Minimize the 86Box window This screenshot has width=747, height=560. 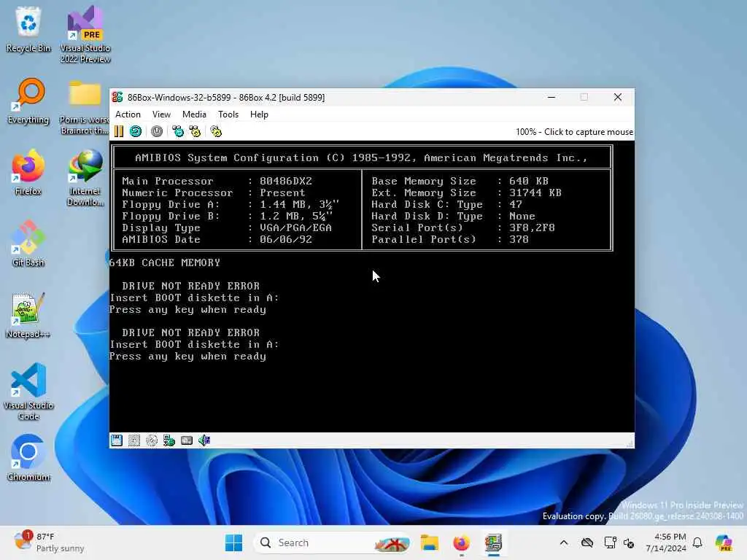click(551, 97)
